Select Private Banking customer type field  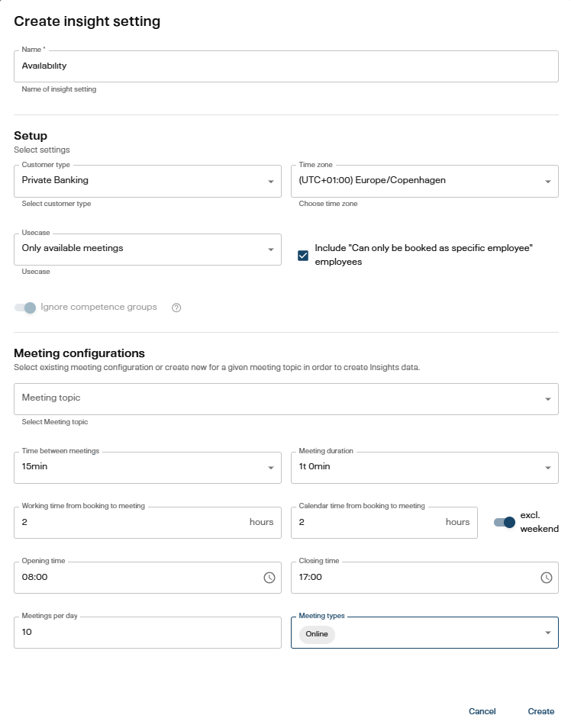[x=137, y=181]
